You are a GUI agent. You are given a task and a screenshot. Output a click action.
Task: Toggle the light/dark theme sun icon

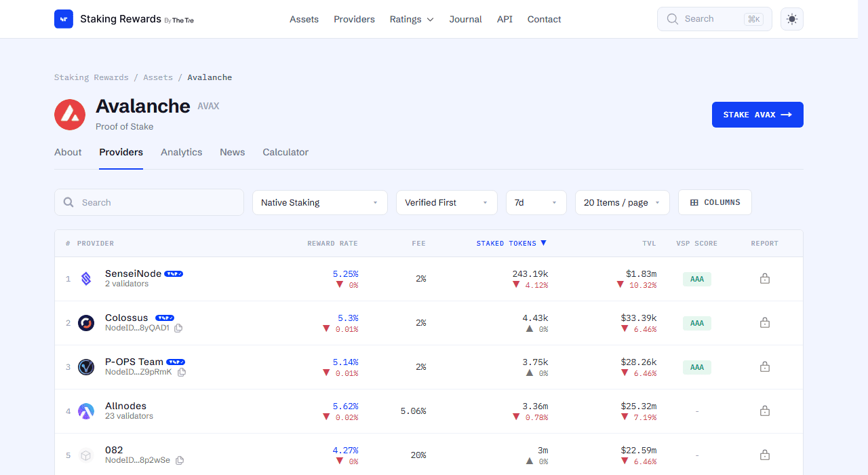[x=792, y=19]
